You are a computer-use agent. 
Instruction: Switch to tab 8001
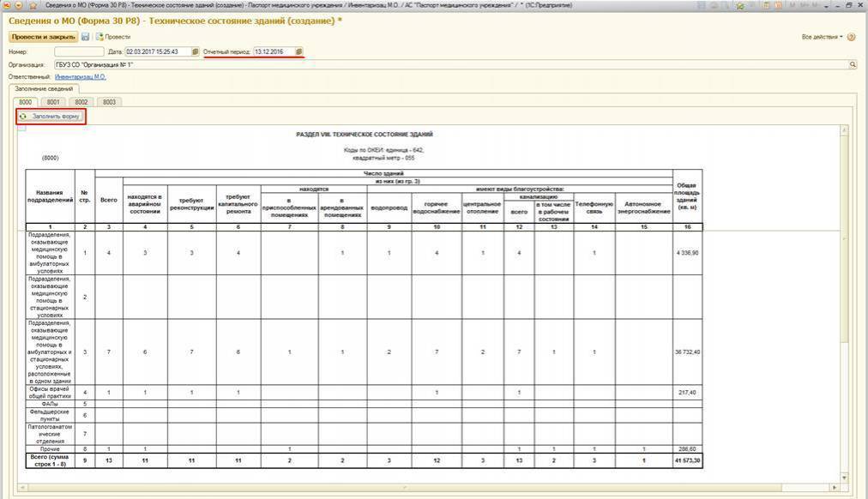[53, 102]
